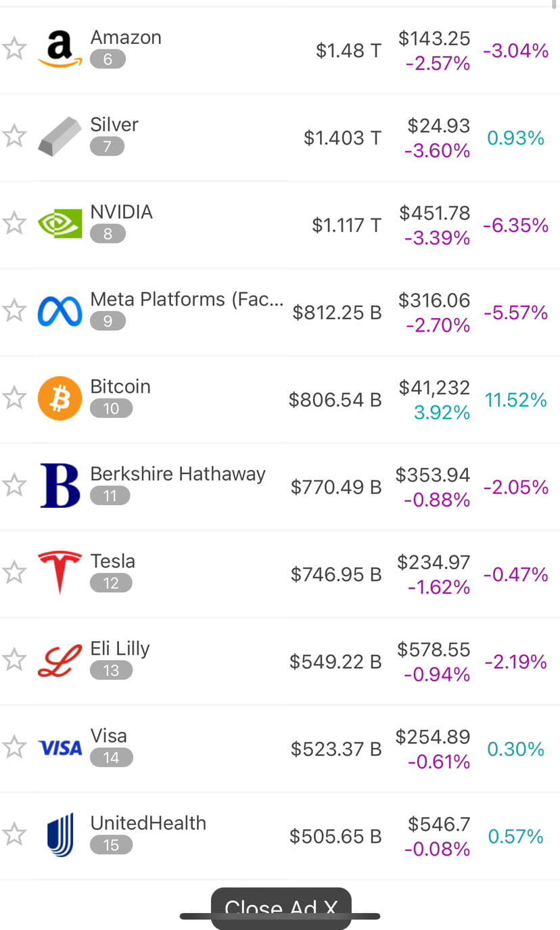Tap Bitcoin's 11.52% change value
The image size is (560, 930).
click(x=515, y=400)
